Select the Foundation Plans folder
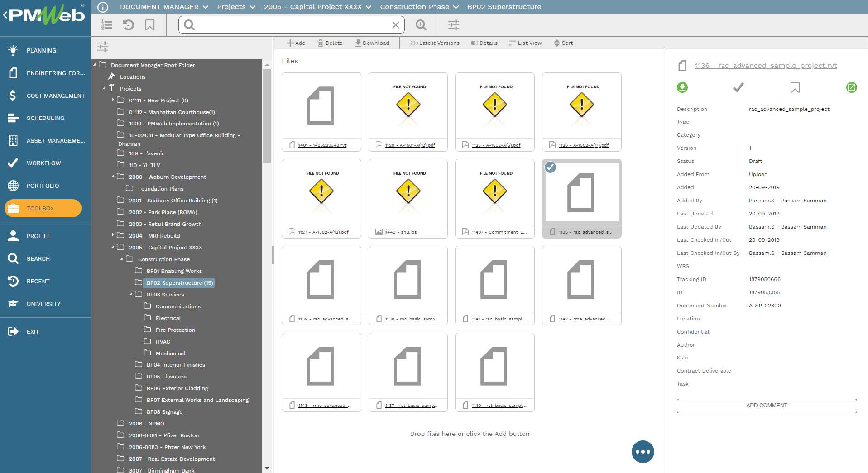This screenshot has width=868, height=473. tap(160, 189)
